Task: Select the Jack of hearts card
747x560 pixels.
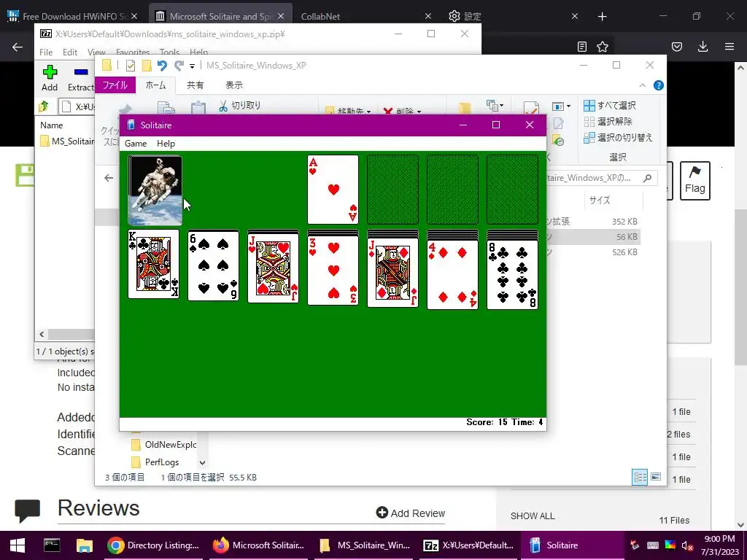Action: (x=273, y=268)
